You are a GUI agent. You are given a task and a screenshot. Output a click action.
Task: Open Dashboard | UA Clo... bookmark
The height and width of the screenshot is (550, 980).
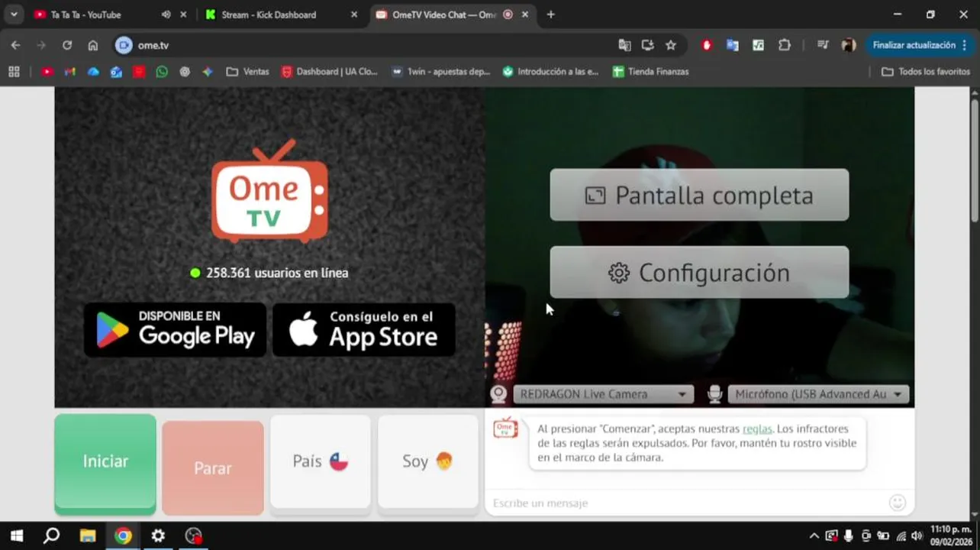[330, 72]
